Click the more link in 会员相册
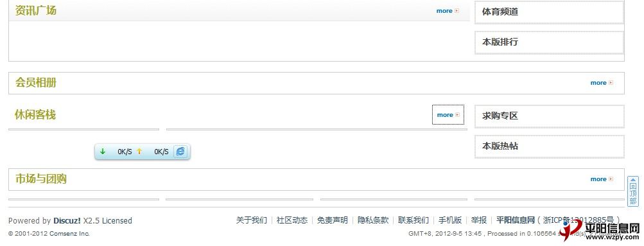The width and height of the screenshot is (644, 246). click(602, 83)
